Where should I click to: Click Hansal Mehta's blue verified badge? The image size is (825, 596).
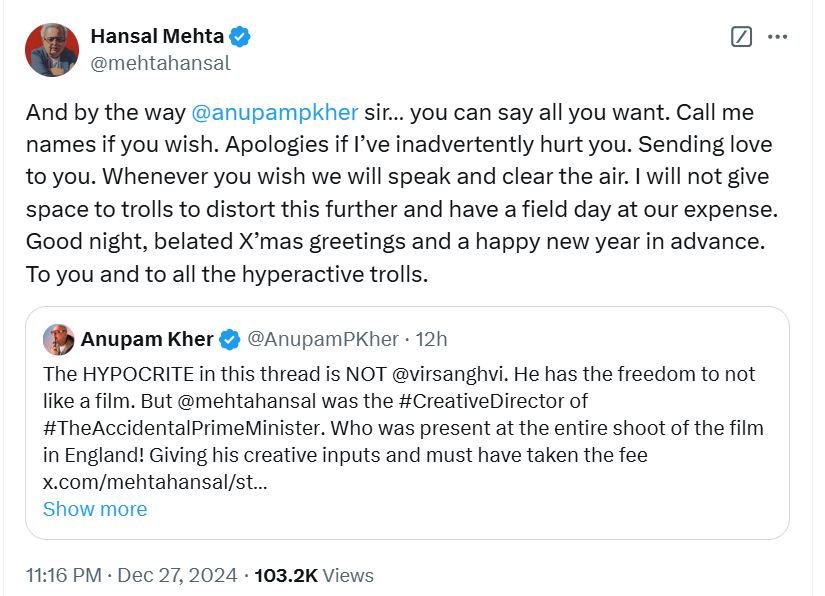240,36
